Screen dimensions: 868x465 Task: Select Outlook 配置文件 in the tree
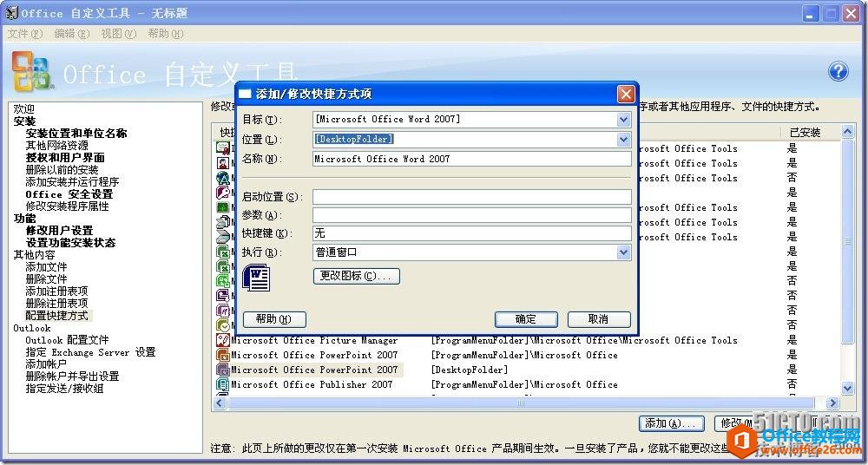pos(68,340)
